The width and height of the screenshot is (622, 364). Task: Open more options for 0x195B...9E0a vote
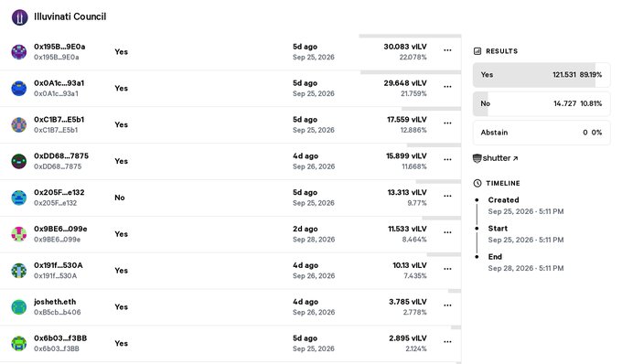[447, 50]
